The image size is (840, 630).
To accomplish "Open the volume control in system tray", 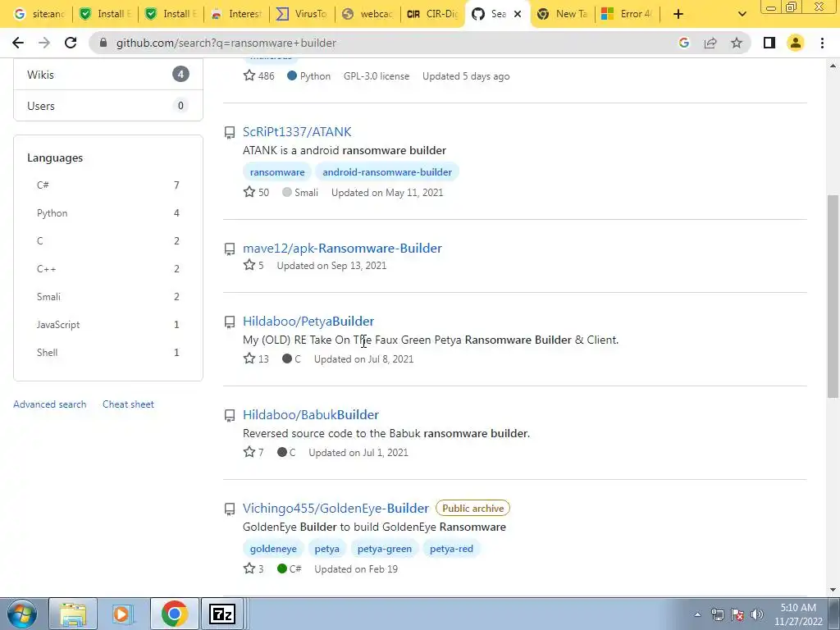I will (756, 614).
